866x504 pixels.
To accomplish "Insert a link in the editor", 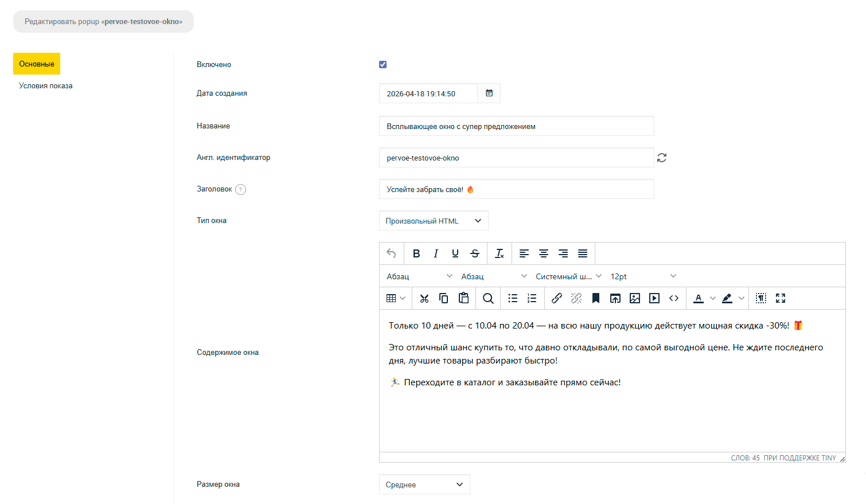I will 556,298.
